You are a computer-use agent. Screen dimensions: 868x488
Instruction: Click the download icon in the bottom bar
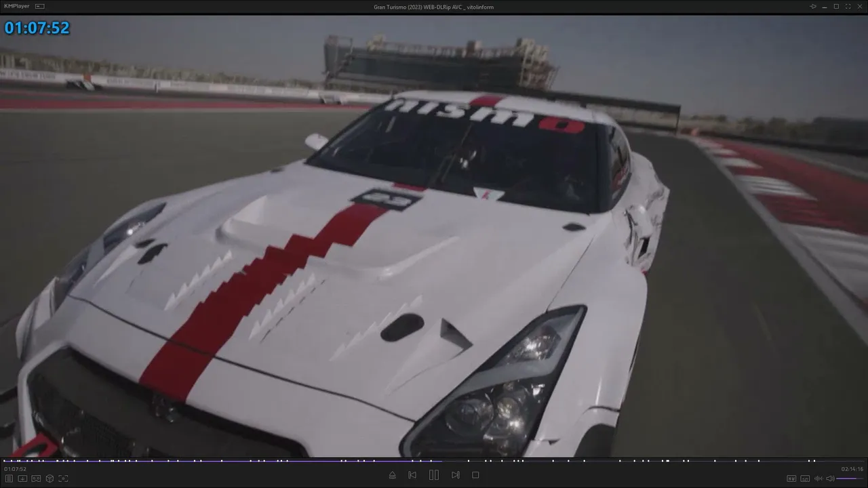click(x=22, y=479)
